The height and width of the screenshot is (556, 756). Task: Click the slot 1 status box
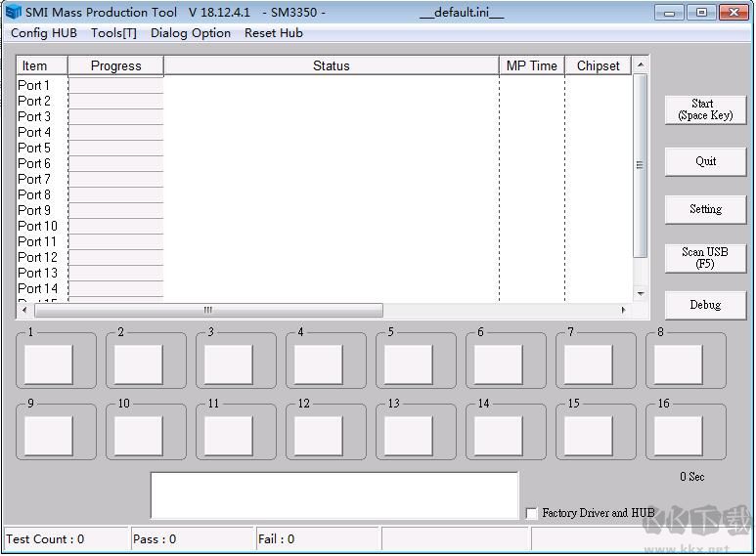[48, 364]
